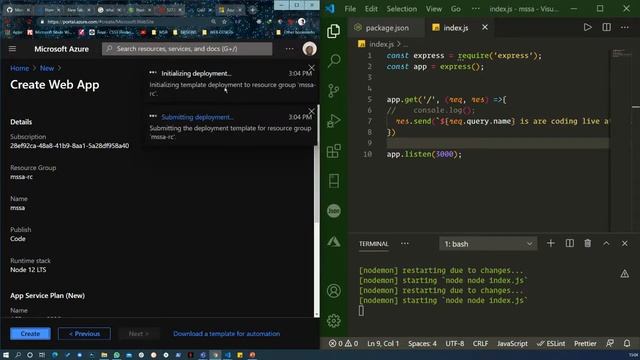Open the Explorer view in VS Code
The height and width of the screenshot is (360, 640).
click(333, 31)
